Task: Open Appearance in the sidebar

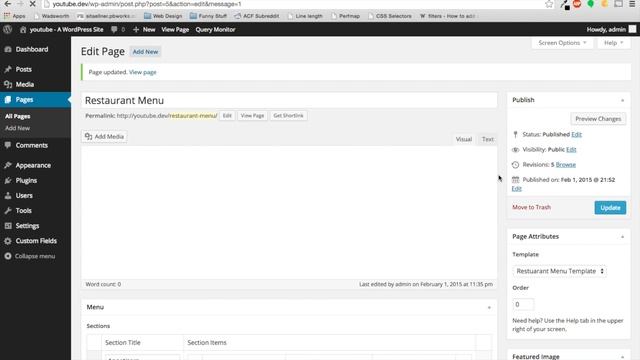Action: 33,165
